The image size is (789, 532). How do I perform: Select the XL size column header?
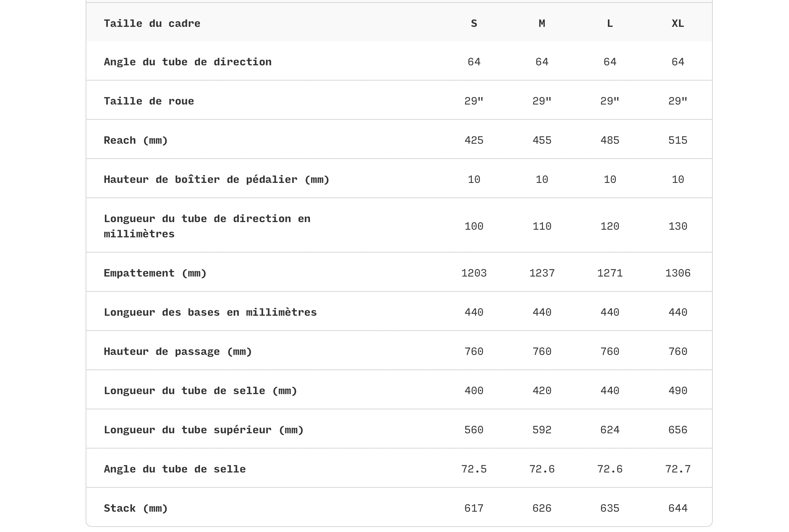tap(678, 24)
